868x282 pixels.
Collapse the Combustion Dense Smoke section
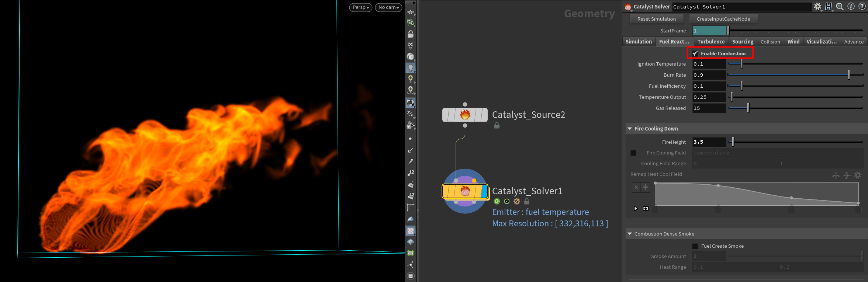coord(630,234)
